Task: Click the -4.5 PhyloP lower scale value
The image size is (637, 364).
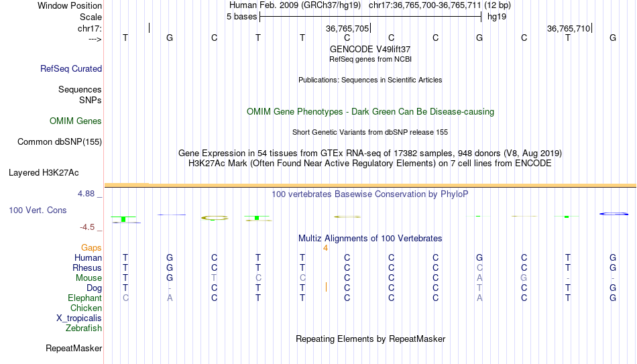Action: pos(87,227)
